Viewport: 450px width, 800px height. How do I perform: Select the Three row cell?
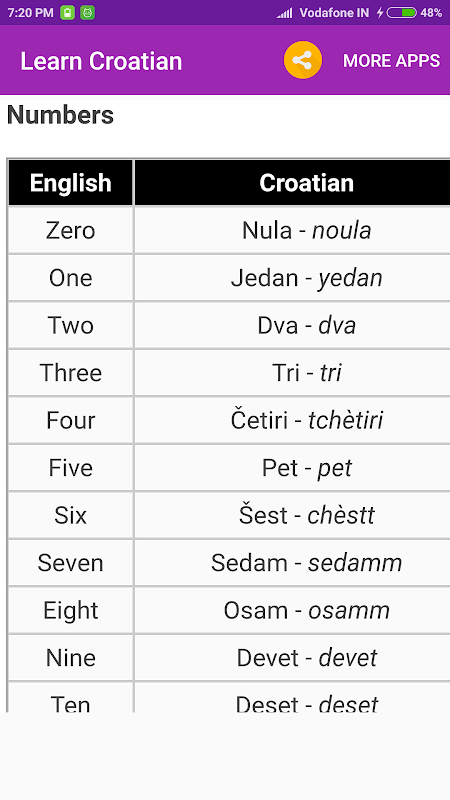click(70, 372)
